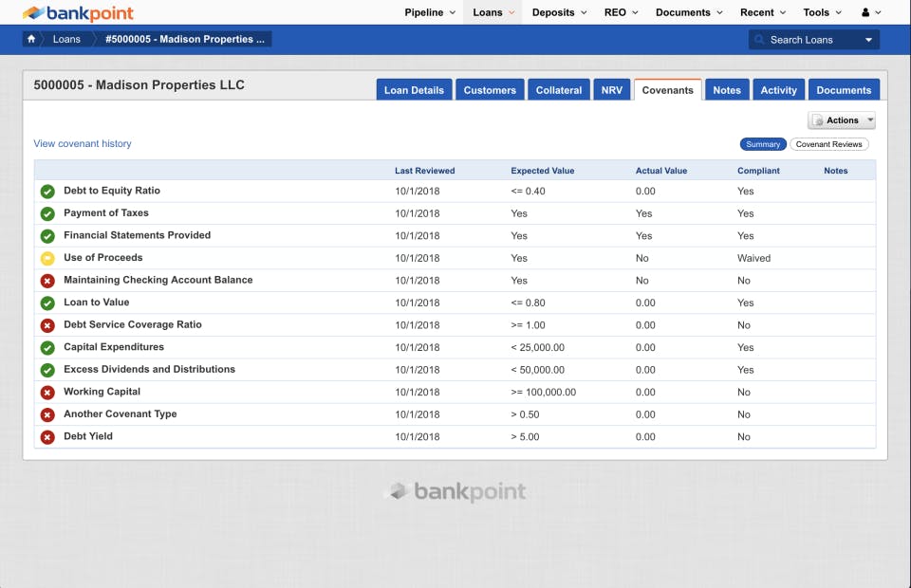The width and height of the screenshot is (911, 588).
Task: Click View covenant history link
Action: pyautogui.click(x=83, y=143)
